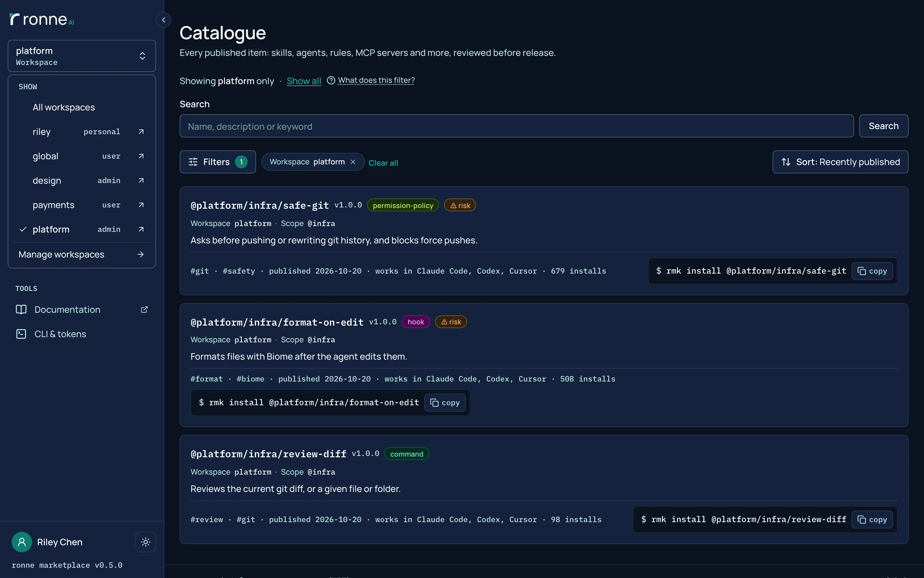Click the What does this filter? help link

pos(376,80)
